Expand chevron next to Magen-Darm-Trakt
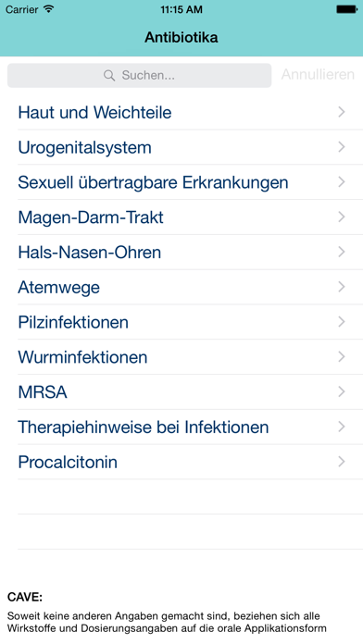The width and height of the screenshot is (363, 644). (341, 217)
